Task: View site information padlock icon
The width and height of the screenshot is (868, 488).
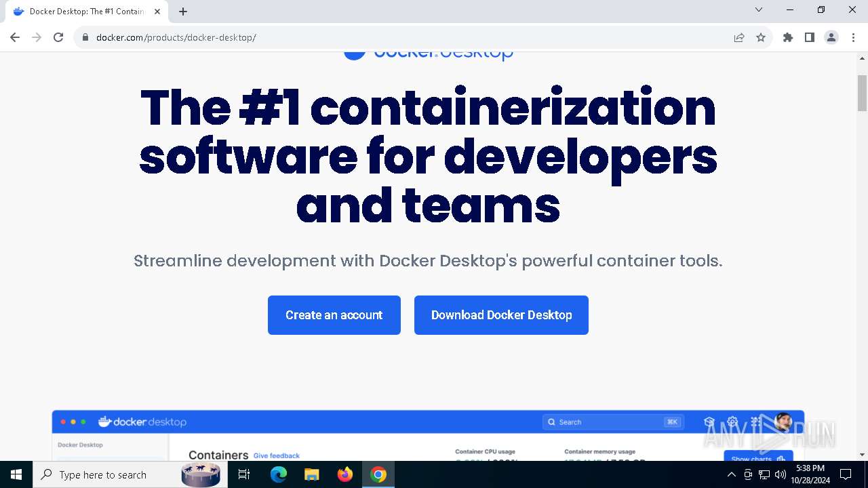Action: pyautogui.click(x=85, y=37)
